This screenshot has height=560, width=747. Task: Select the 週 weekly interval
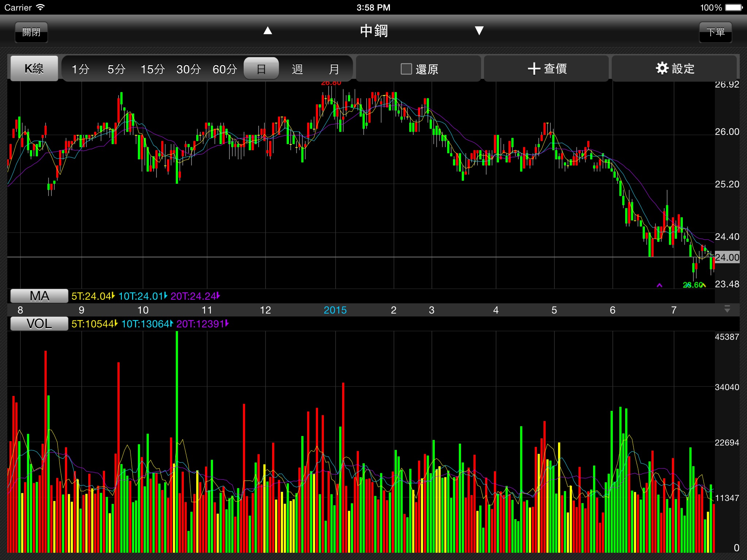click(x=297, y=69)
